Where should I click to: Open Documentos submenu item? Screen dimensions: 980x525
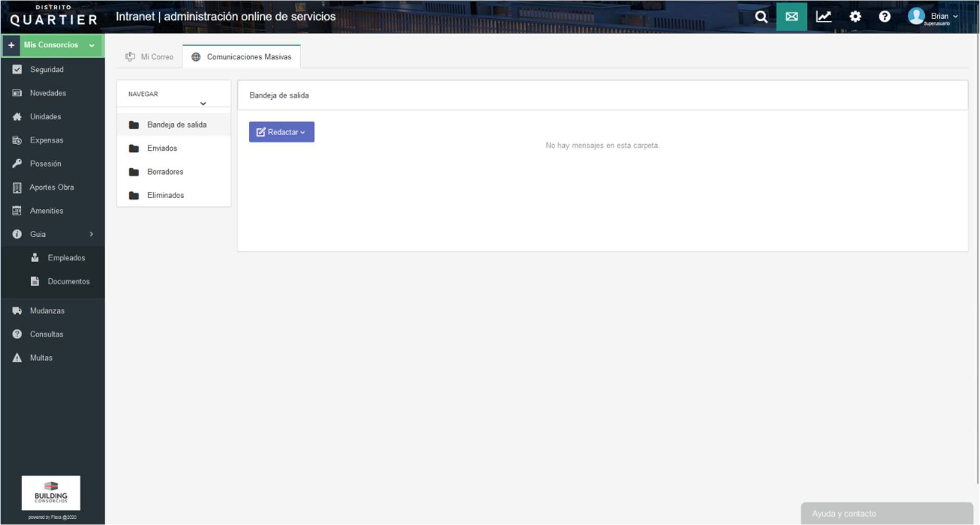69,281
